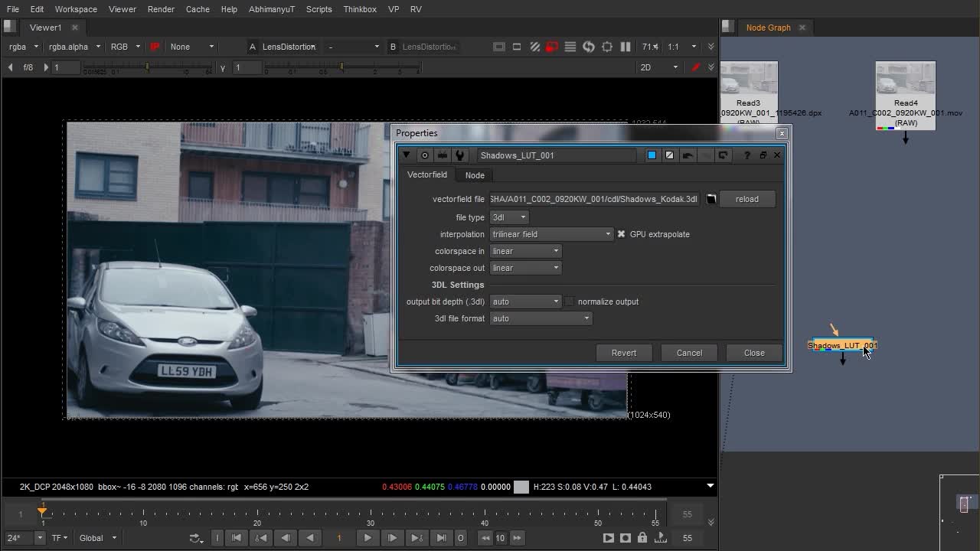Image resolution: width=980 pixels, height=551 pixels.
Task: Toggle the scanline lines icon in viewer
Action: [x=570, y=47]
